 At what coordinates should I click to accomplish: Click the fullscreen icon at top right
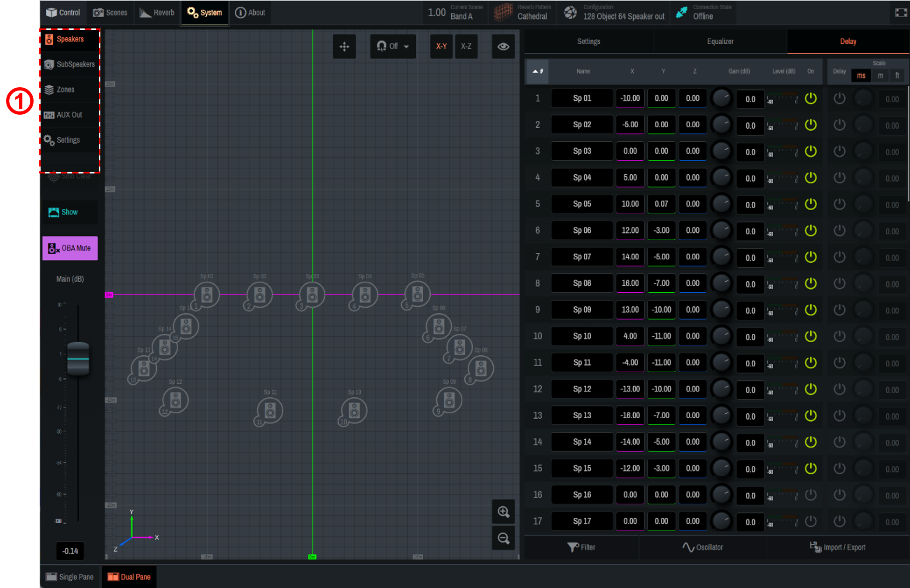tap(901, 13)
